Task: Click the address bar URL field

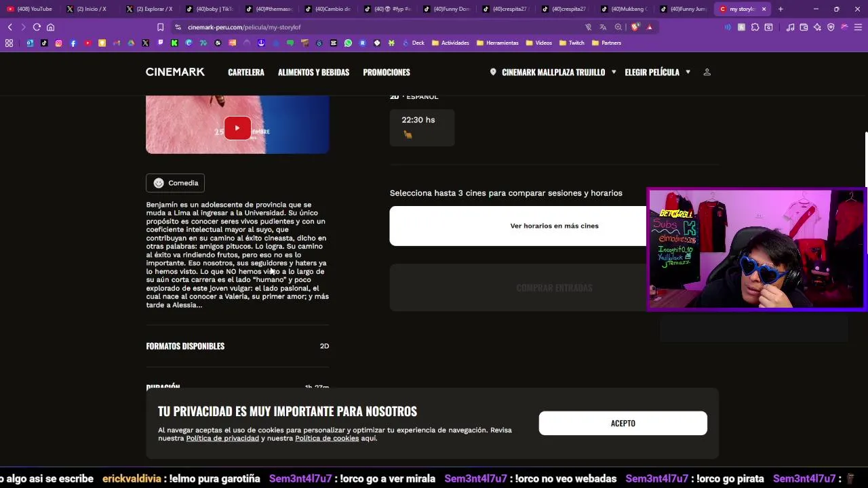Action: point(380,27)
